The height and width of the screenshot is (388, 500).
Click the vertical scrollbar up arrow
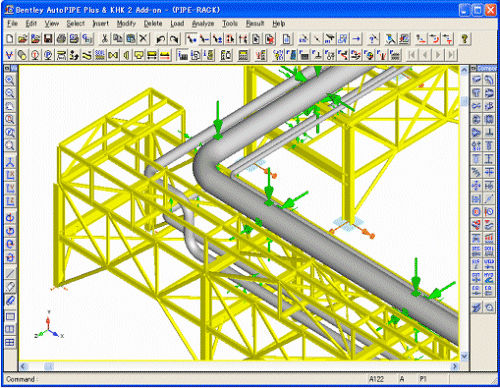pos(464,70)
